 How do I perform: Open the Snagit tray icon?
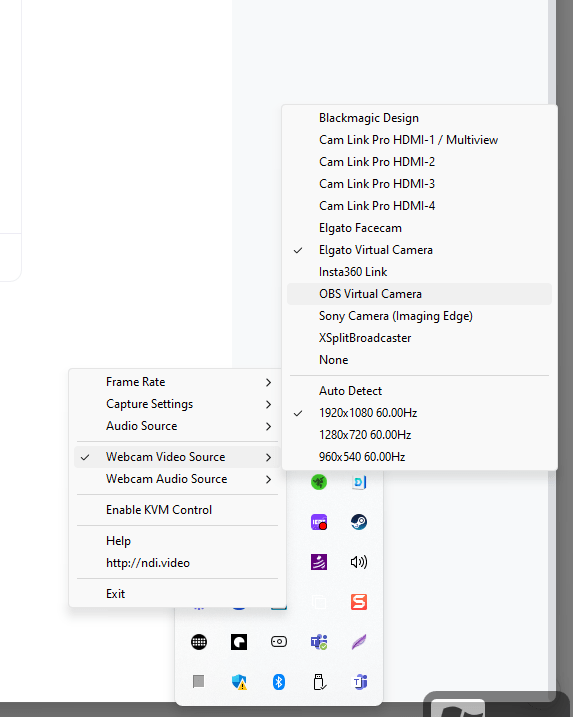(x=359, y=602)
